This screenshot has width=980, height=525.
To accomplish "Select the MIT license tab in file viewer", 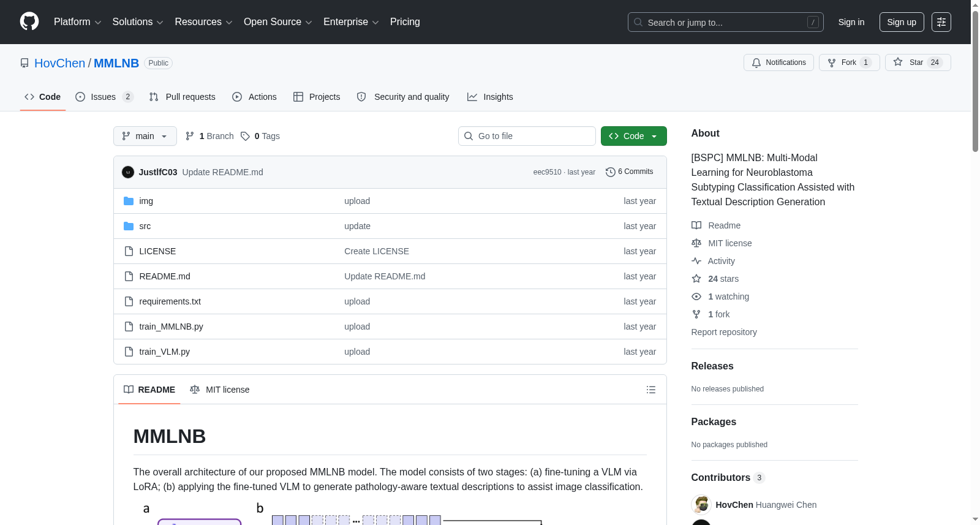I will [220, 390].
